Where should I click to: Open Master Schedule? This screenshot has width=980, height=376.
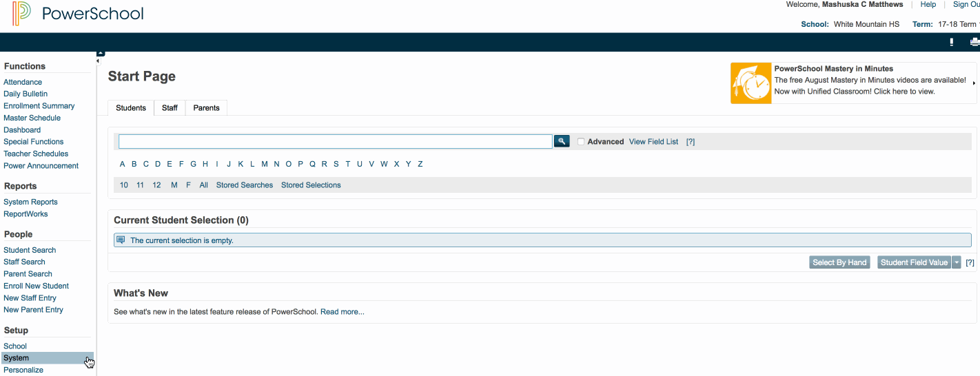click(32, 118)
